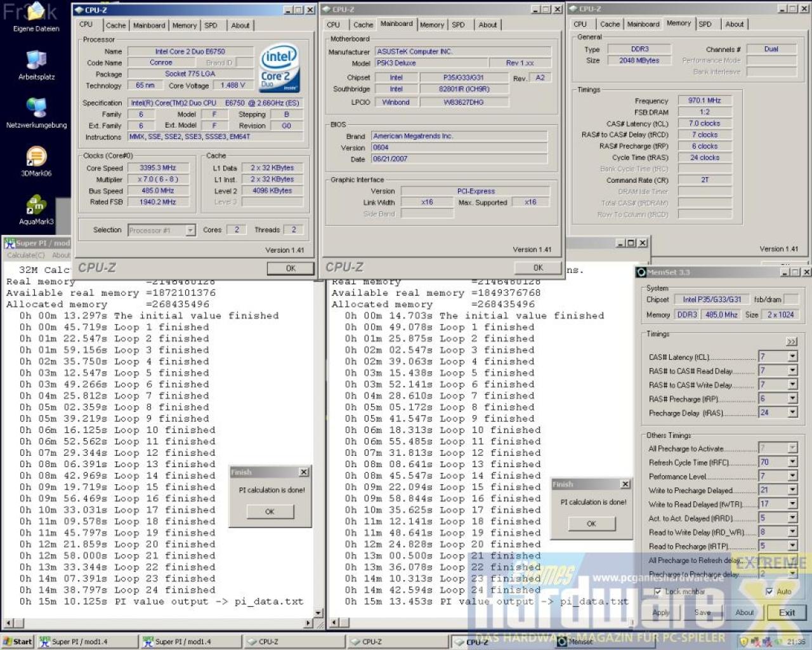Open the Processor #1 selection dropdown in CPU-Z

tap(190, 230)
